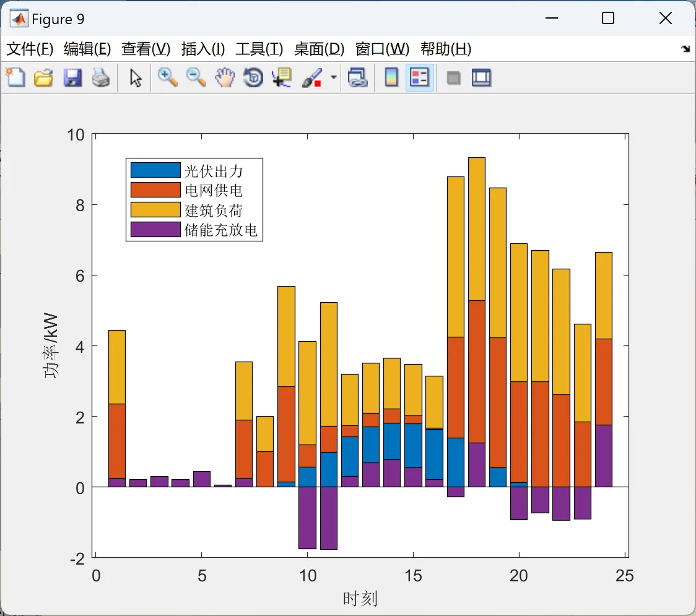Click the blue 光伏出力 legend swatch
The image size is (696, 616).
tap(155, 170)
